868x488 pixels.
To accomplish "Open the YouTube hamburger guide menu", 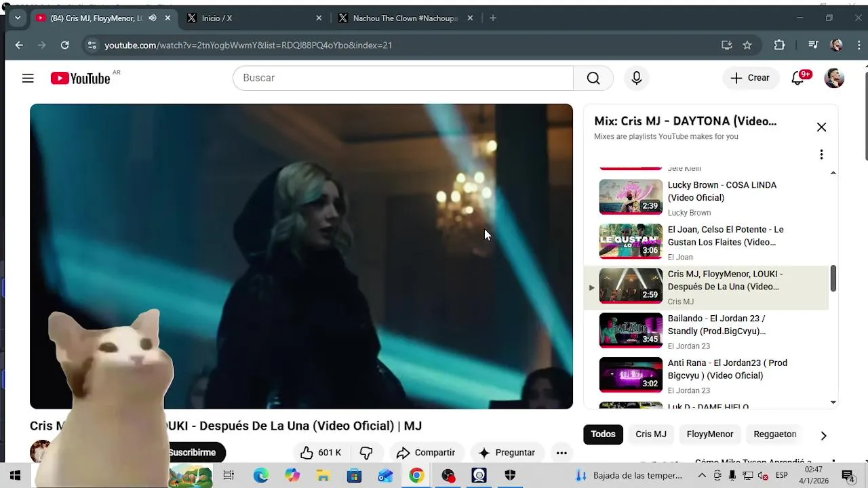I will pos(28,78).
